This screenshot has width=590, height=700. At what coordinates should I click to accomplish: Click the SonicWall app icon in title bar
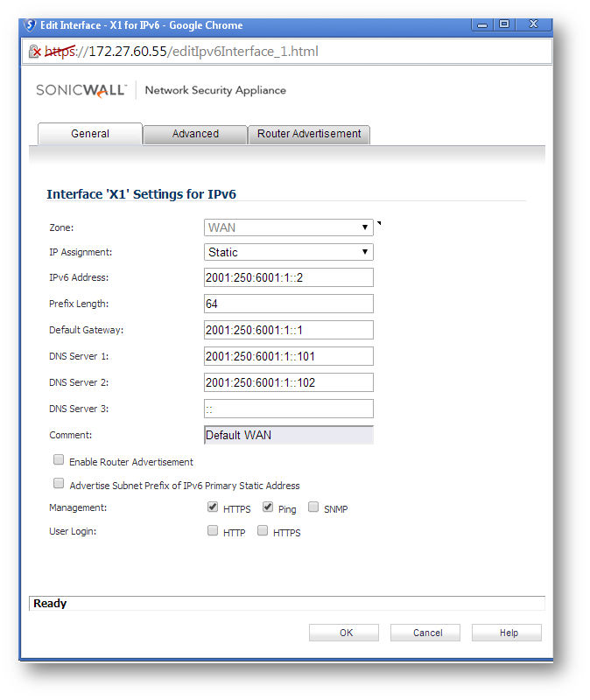coord(31,25)
